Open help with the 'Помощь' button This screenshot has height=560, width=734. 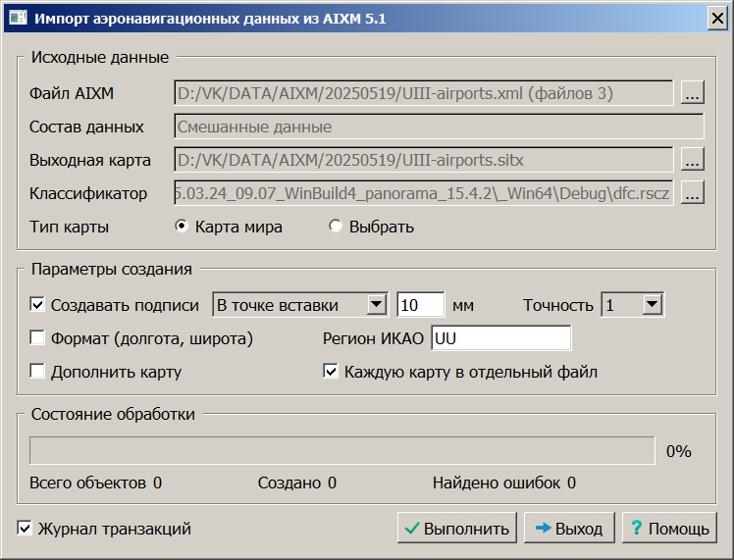(x=669, y=529)
